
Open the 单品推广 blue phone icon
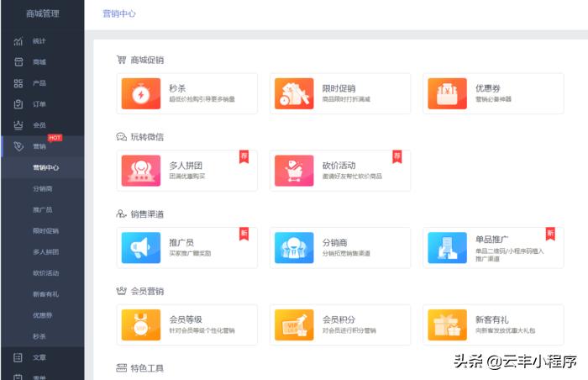(x=448, y=248)
